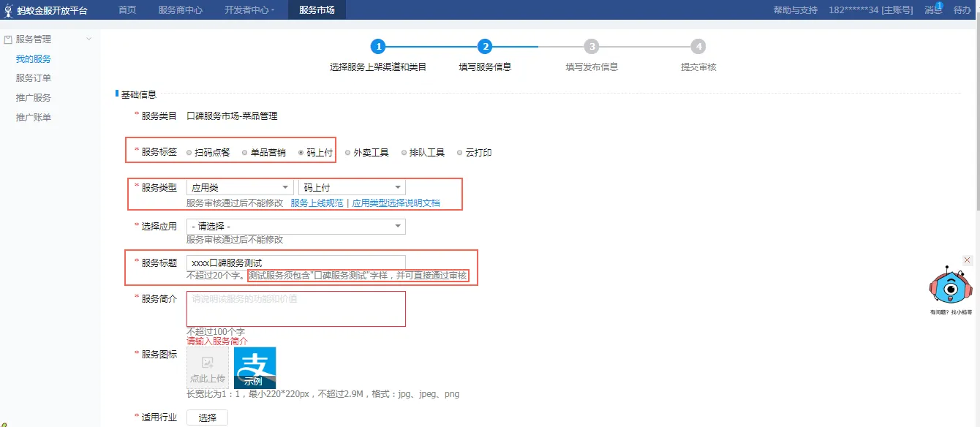Collapse the 服务管理 sidebar section chevron

pyautogui.click(x=89, y=39)
